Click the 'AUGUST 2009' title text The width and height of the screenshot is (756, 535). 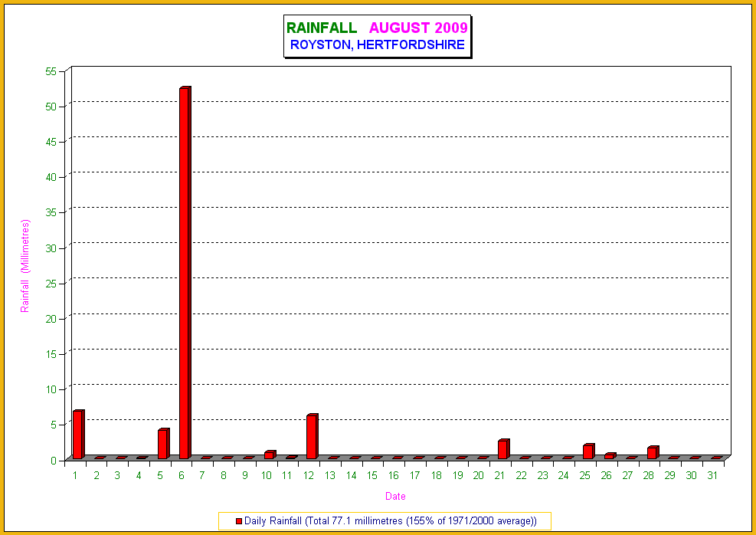pyautogui.click(x=418, y=28)
